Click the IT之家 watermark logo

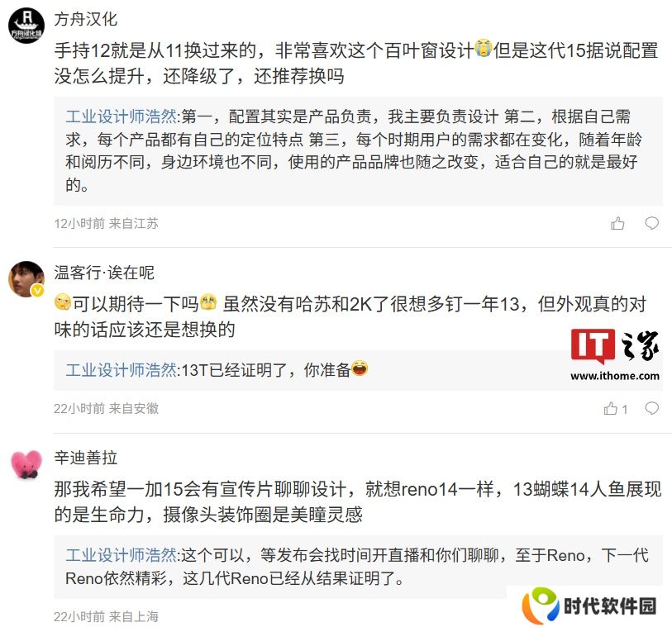click(615, 346)
